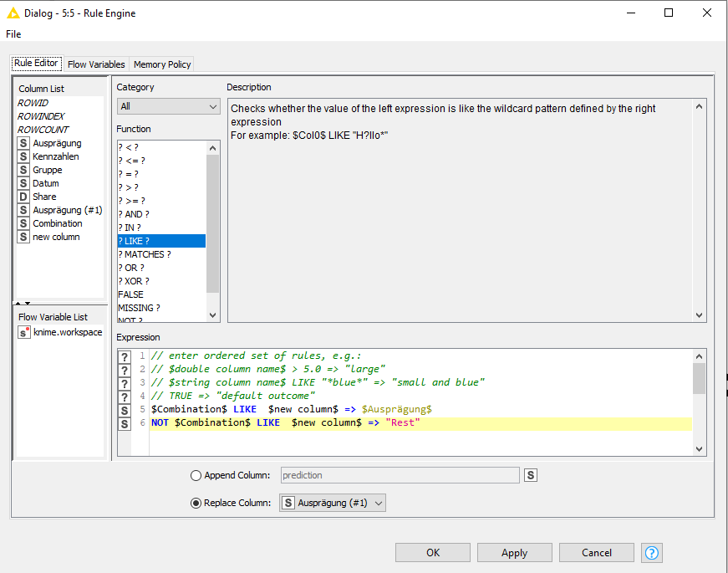
Task: Click the double type icon beside Share
Action: (x=23, y=197)
